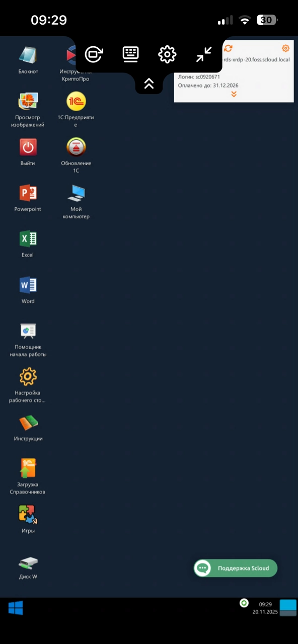The image size is (298, 644).
Task: Click the red Выйти power icon
Action: tap(28, 147)
